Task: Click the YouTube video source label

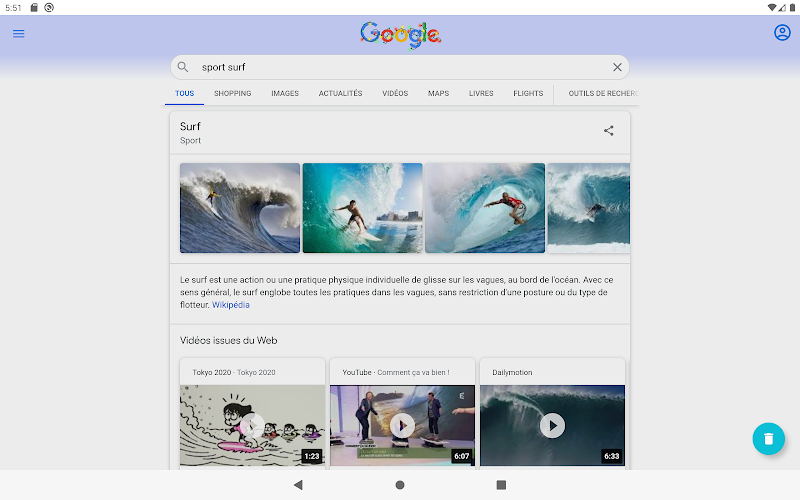Action: [395, 372]
